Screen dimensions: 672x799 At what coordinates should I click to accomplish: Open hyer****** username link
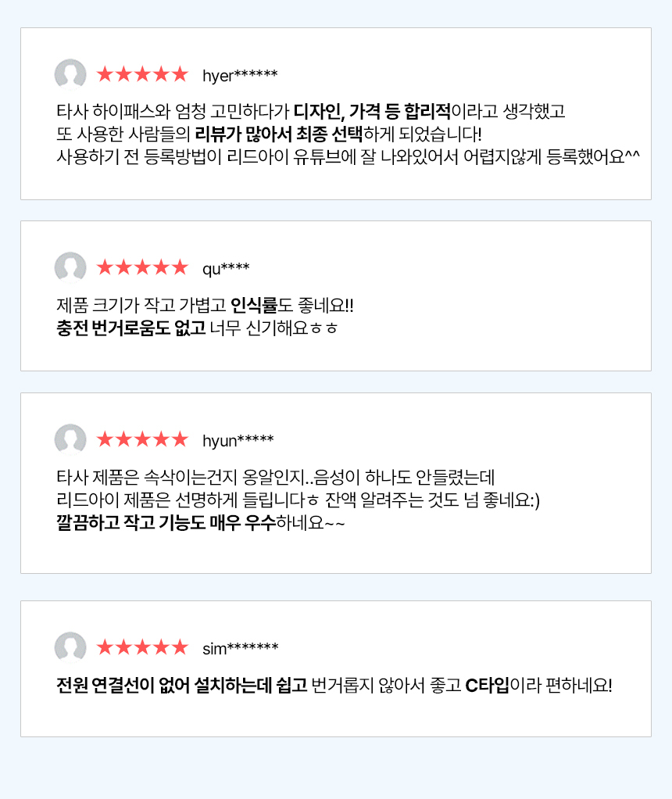pos(240,76)
